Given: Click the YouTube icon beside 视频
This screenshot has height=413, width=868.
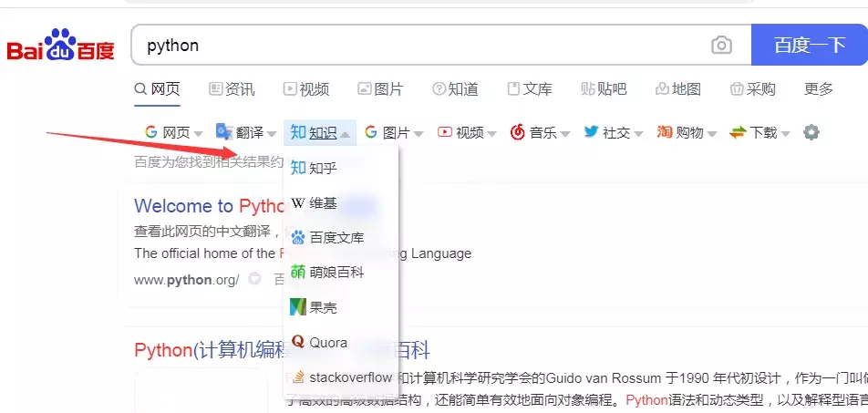Looking at the screenshot, I should point(445,132).
